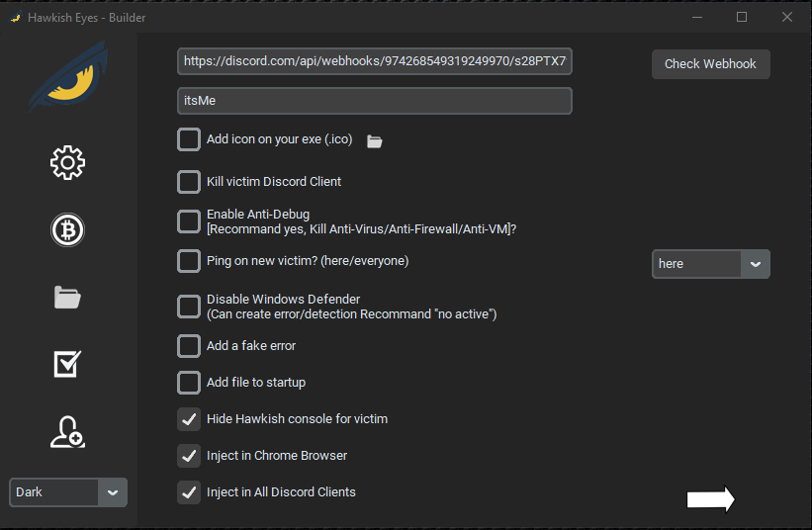
Task: Open the add-user section in sidebar
Action: click(67, 432)
